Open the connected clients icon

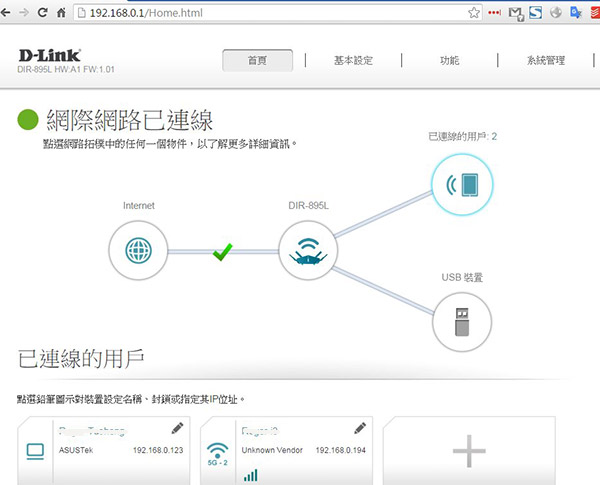click(x=461, y=184)
